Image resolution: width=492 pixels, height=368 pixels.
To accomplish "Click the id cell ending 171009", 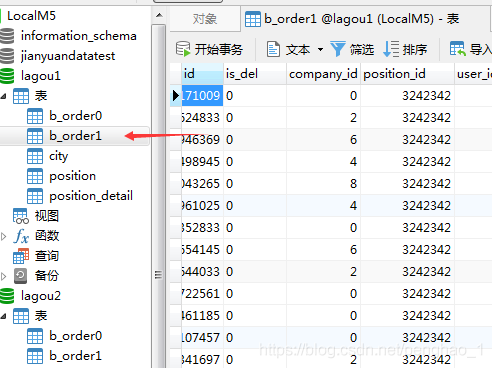I will coord(202,96).
